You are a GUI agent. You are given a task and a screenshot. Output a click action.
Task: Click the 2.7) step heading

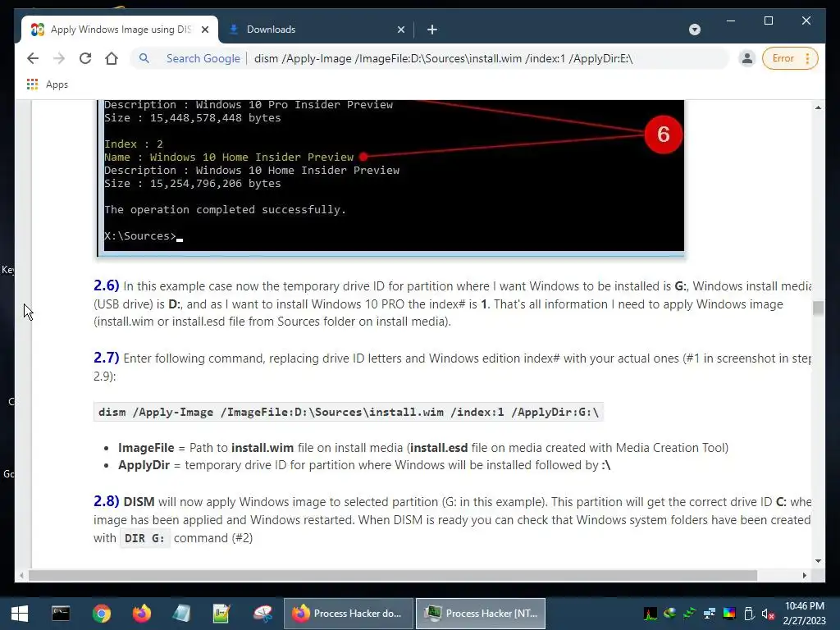coord(106,358)
